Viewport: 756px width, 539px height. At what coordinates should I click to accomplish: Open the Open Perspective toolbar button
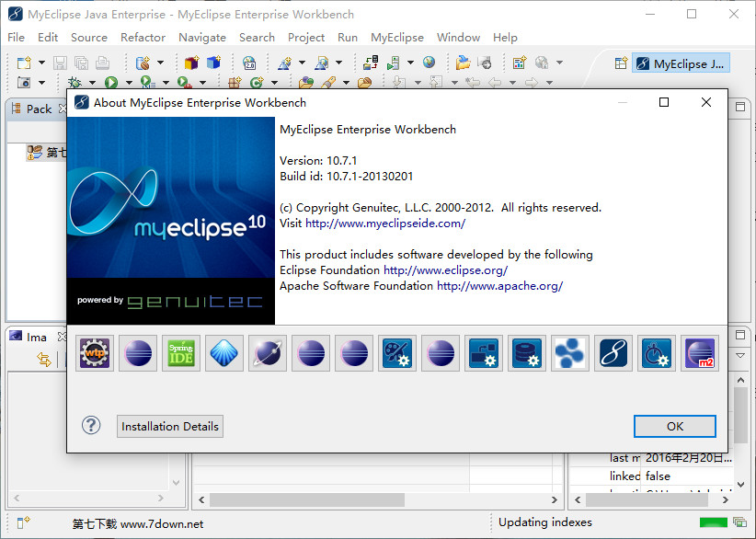point(623,63)
